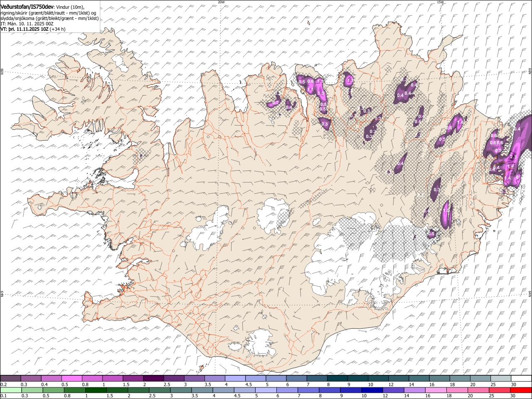Click the map title 'Veðurstofan/IS750dev'
This screenshot has width=532, height=399.
(27, 6)
